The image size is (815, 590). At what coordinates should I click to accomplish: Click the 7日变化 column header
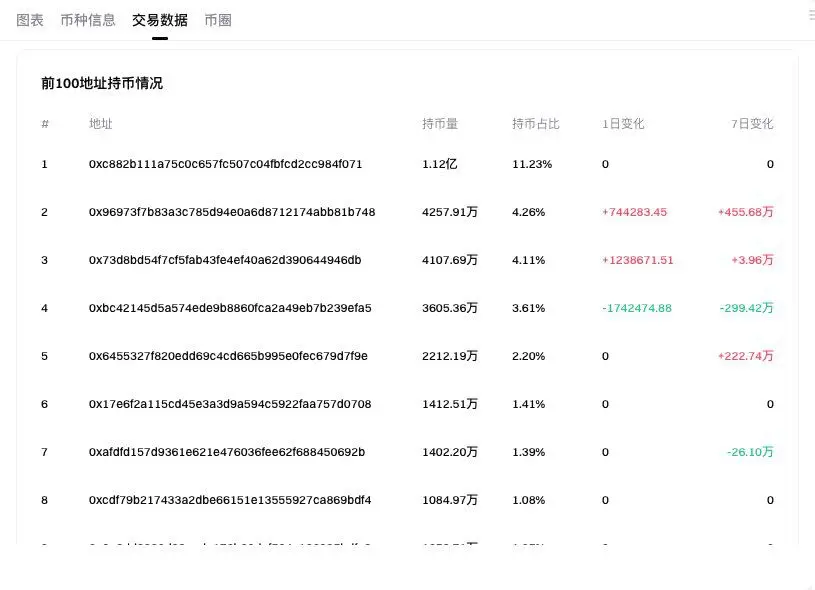752,124
